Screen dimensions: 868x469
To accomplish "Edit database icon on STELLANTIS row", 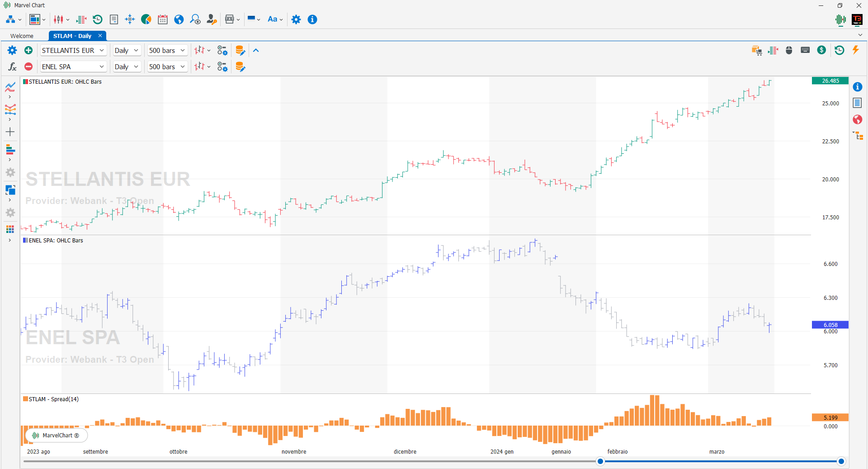I will tap(240, 50).
